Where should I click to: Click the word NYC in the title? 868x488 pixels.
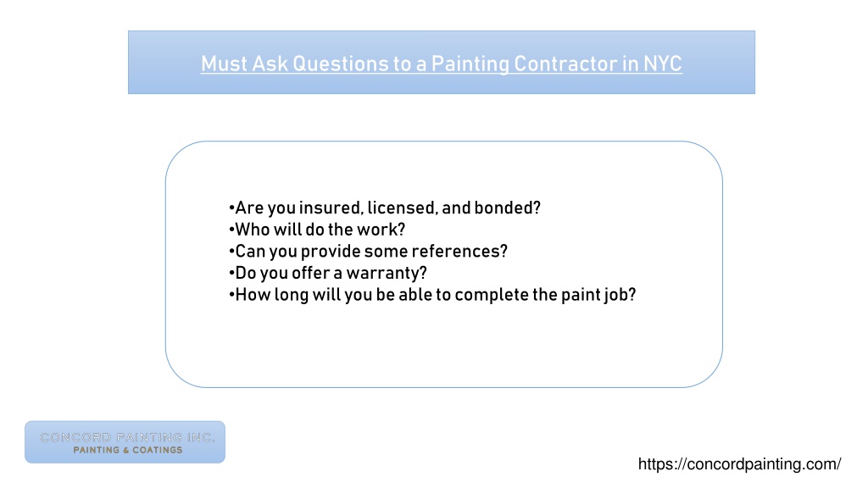(x=663, y=64)
